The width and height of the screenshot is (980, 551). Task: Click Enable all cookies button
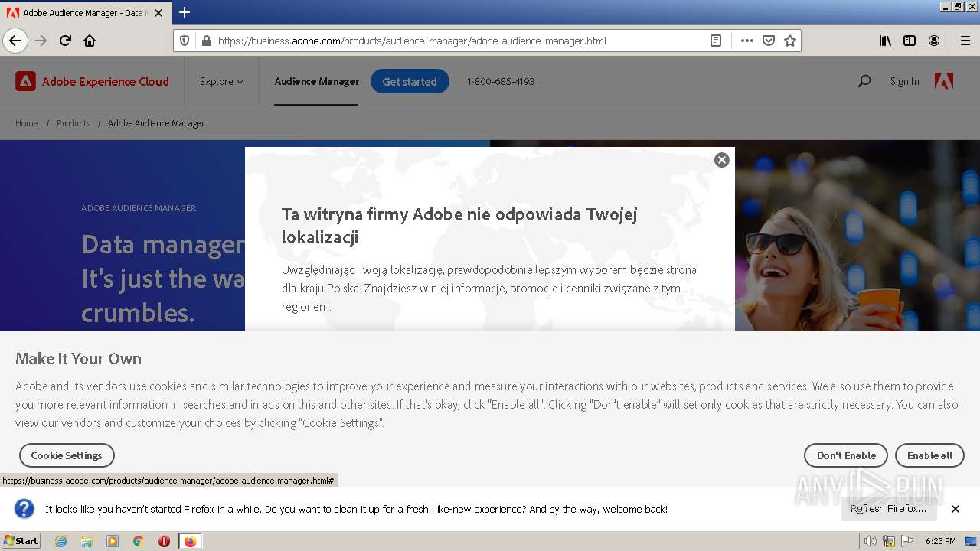tap(929, 455)
